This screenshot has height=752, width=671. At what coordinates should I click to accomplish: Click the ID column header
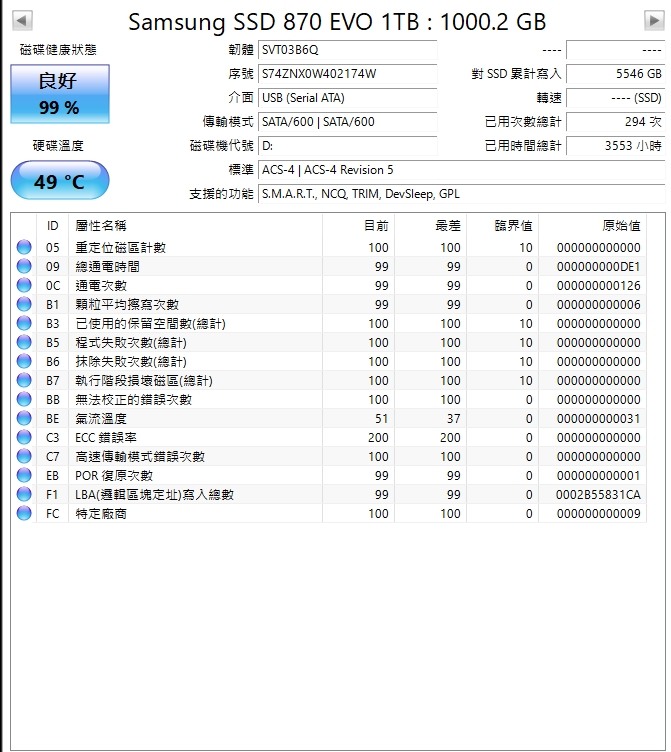[x=52, y=226]
